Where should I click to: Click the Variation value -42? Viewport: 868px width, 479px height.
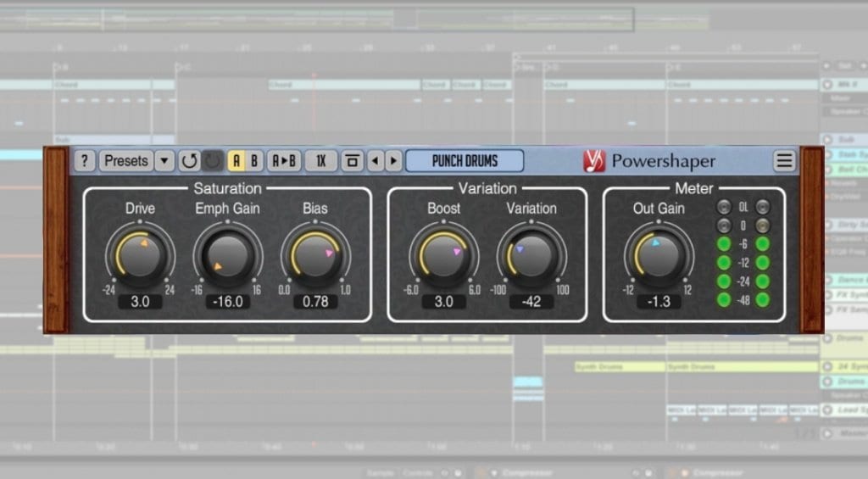531,302
